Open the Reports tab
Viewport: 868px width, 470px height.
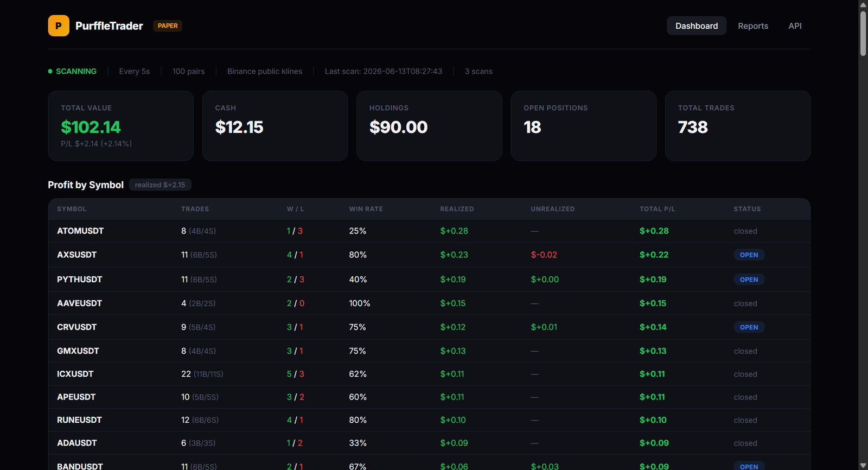pos(753,26)
